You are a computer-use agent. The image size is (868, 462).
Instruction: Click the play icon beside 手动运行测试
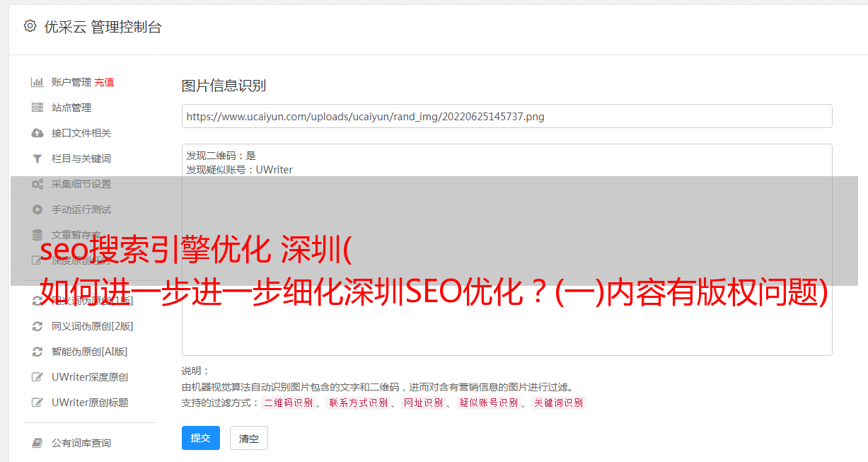point(37,209)
